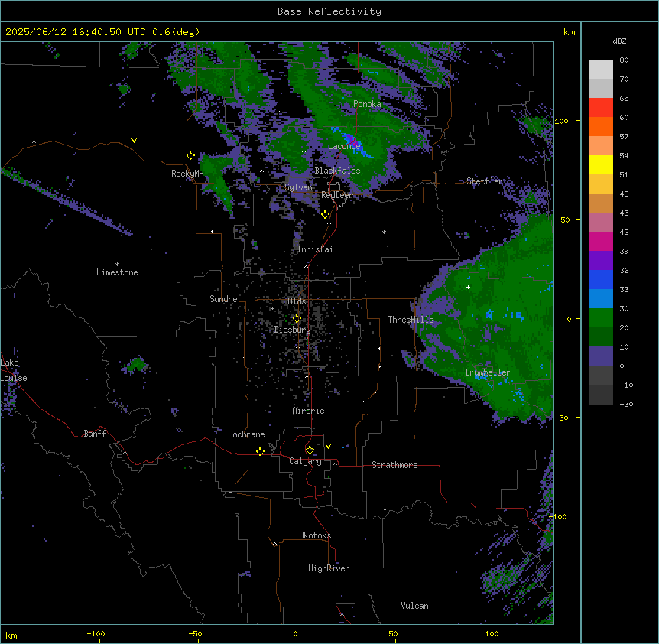This screenshot has width=659, height=644.
Task: Click the 100 tick on right km axis
Action: pos(561,121)
